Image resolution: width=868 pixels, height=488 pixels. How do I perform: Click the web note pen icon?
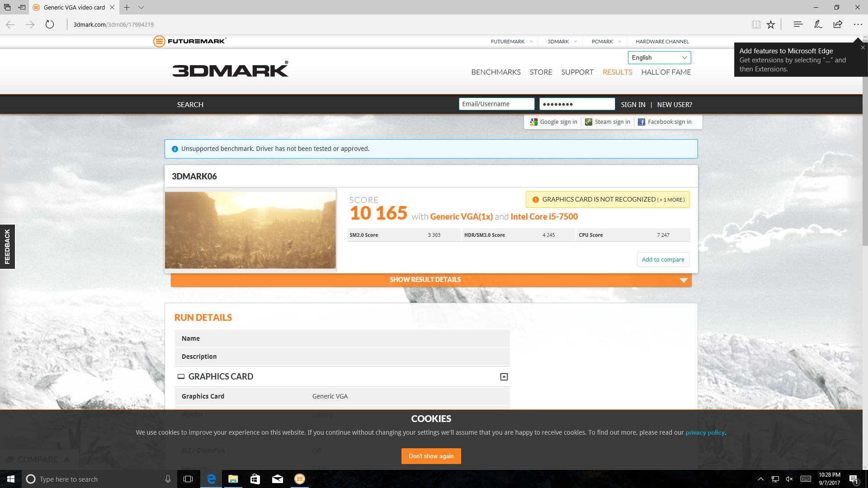pos(818,24)
